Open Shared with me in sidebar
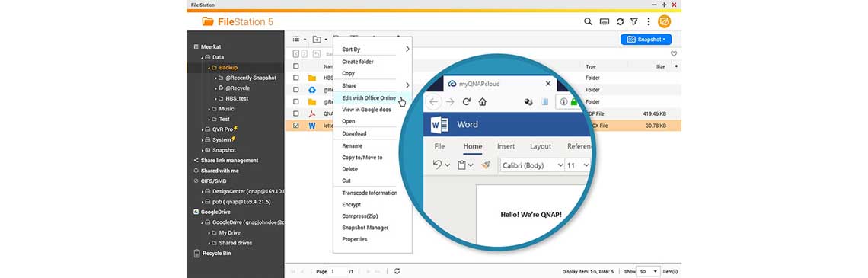Image resolution: width=868 pixels, height=278 pixels. point(220,171)
